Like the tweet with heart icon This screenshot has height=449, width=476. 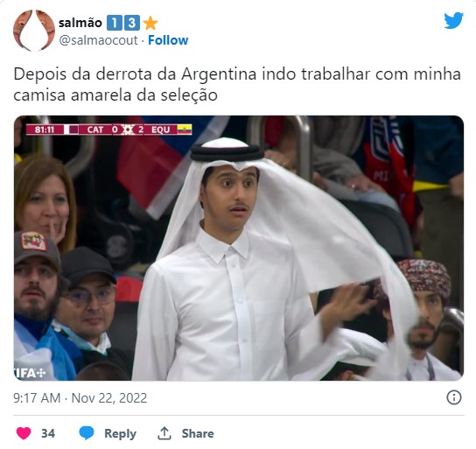point(24,433)
